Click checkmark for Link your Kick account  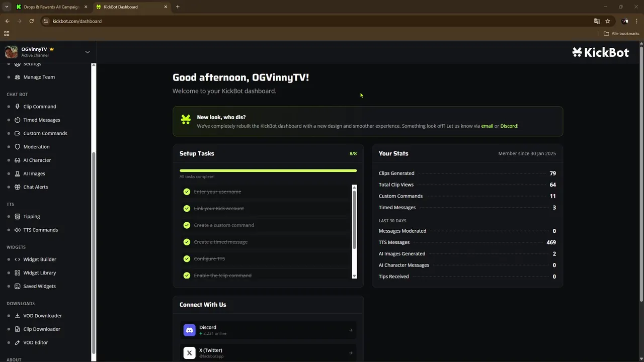(187, 208)
